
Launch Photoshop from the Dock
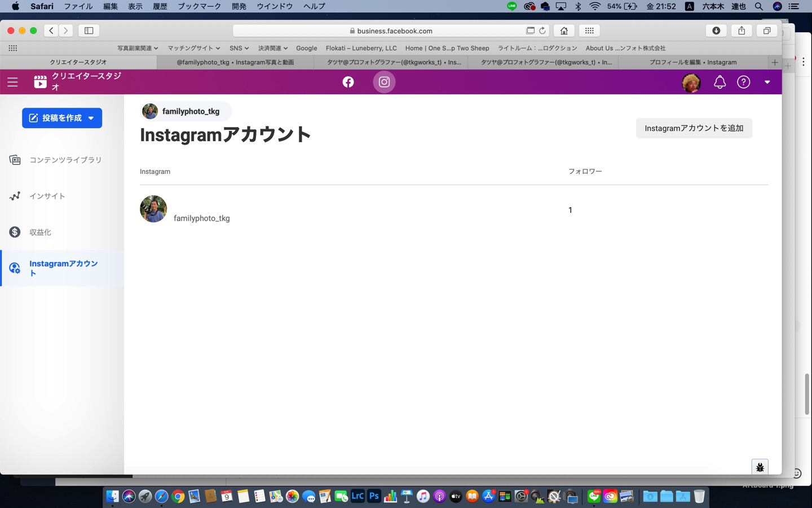374,496
